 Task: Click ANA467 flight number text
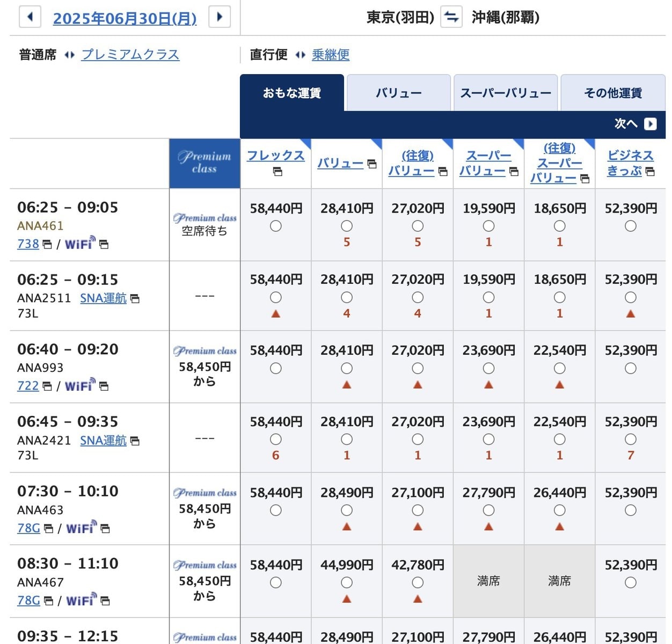point(40,582)
